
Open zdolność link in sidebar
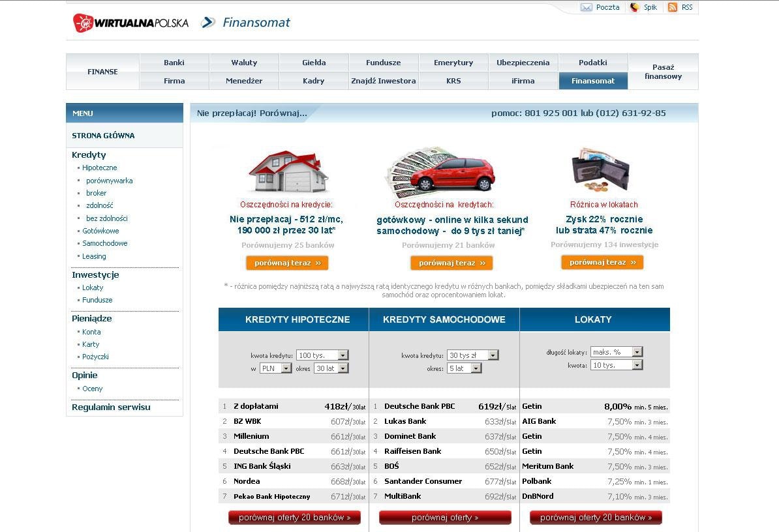99,205
